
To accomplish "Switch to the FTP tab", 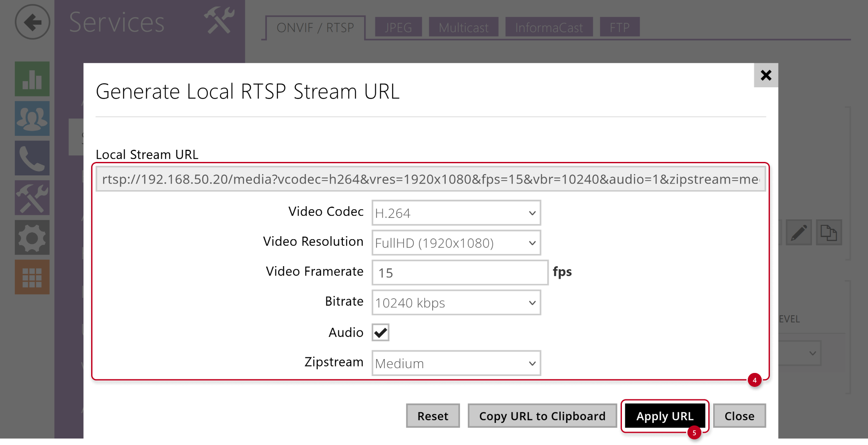I will coord(620,27).
